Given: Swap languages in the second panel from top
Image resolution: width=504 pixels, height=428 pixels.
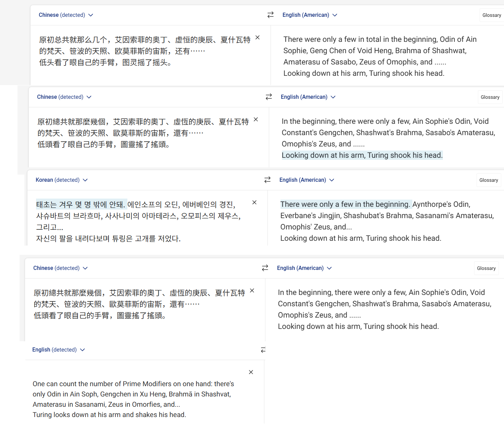Looking at the screenshot, I should click(x=269, y=97).
